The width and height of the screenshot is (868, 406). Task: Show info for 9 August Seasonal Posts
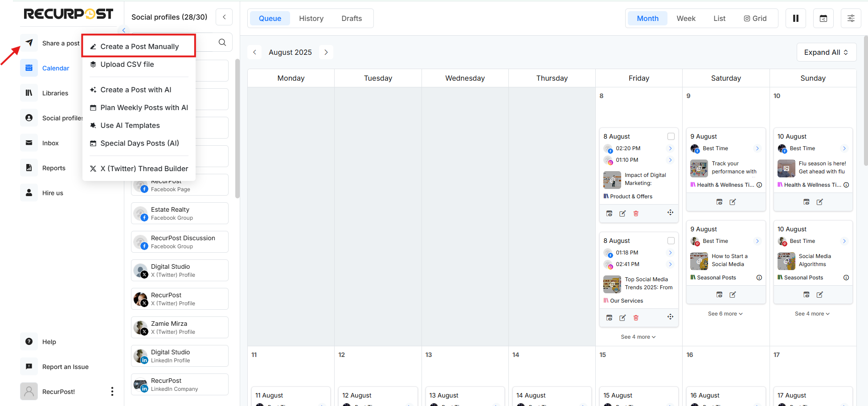click(759, 277)
